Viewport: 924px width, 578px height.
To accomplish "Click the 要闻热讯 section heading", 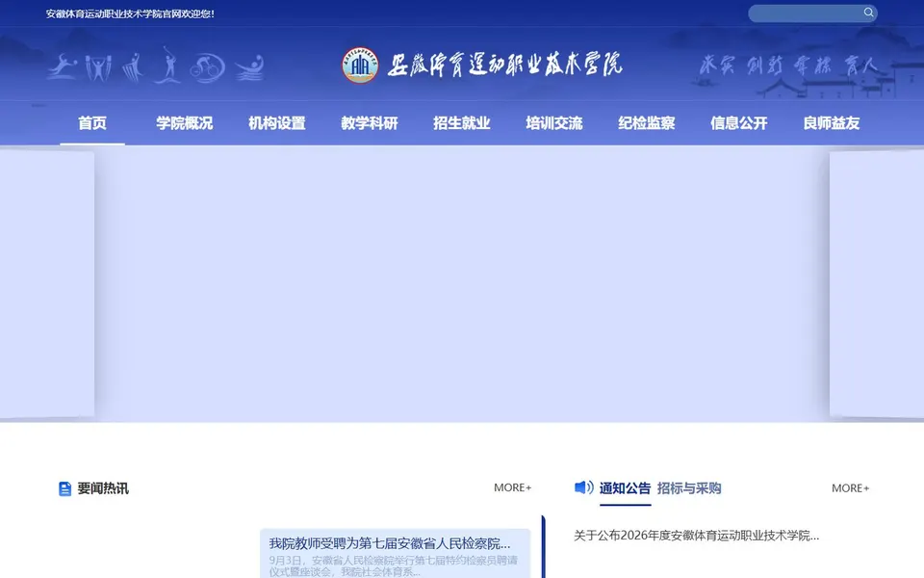I will point(103,488).
